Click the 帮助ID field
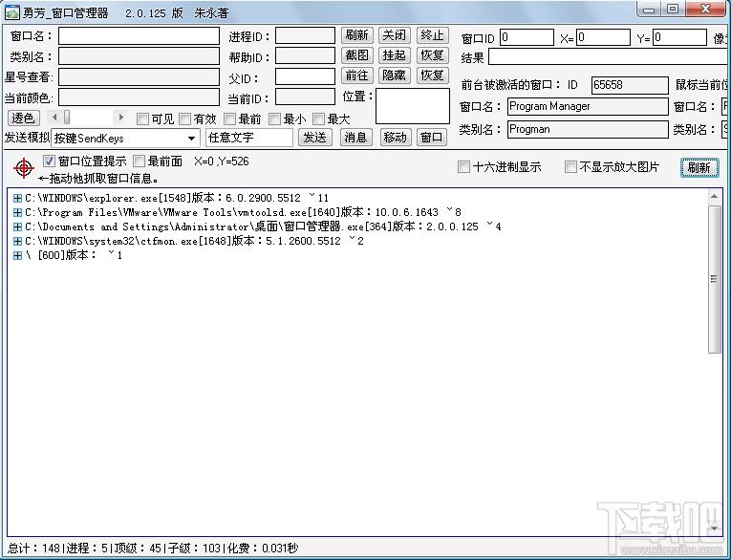This screenshot has width=731, height=560. [x=306, y=56]
